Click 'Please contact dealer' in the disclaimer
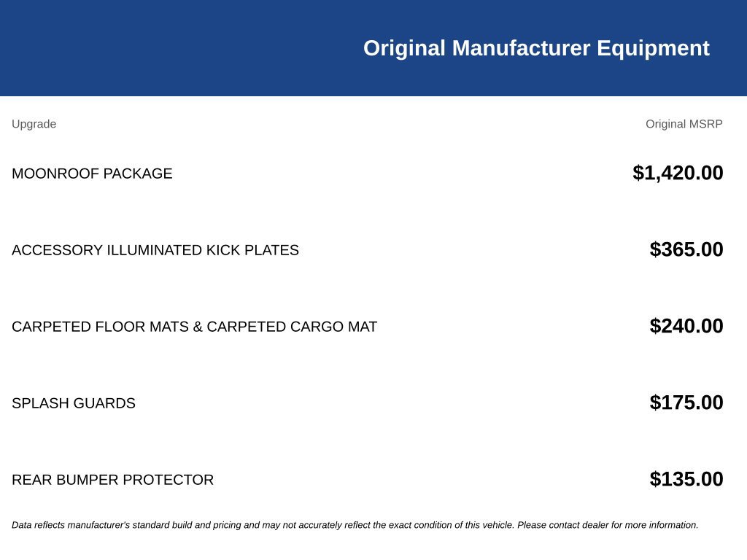747x560 pixels. (563, 525)
